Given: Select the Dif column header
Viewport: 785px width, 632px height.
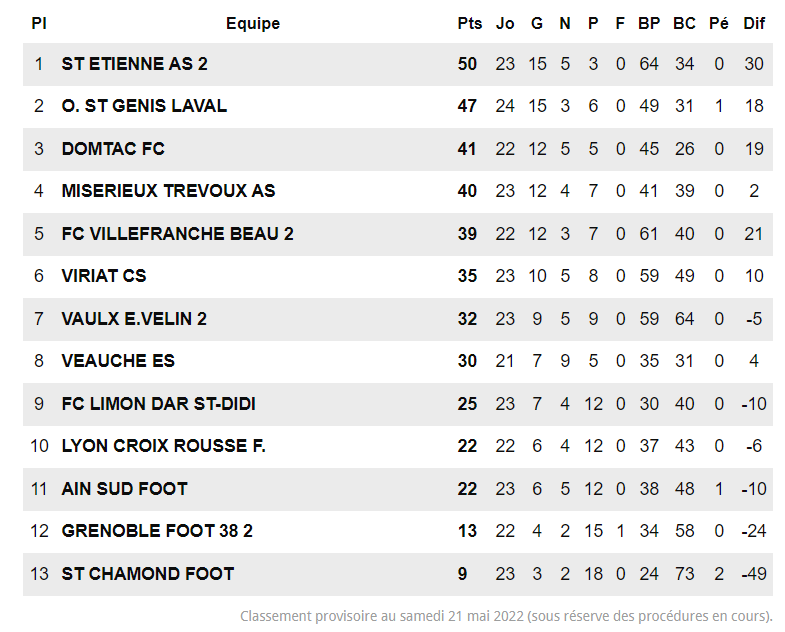Looking at the screenshot, I should [754, 24].
